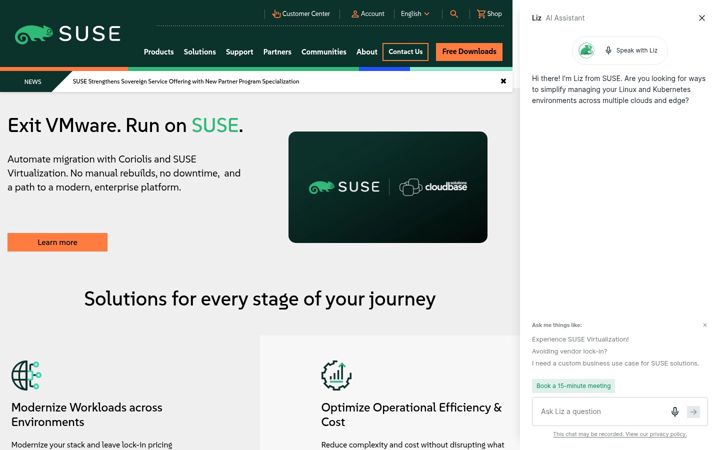Open Modernize Workloads across Environments heading
The image size is (720, 450).
point(87,415)
